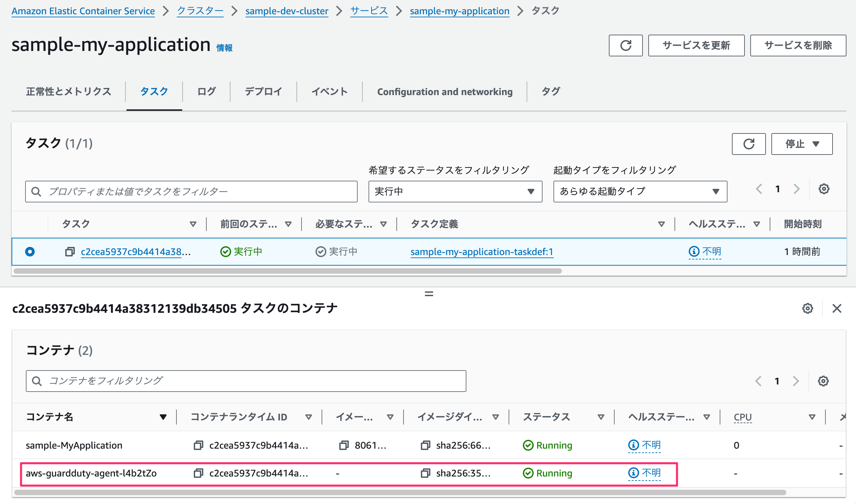The height and width of the screenshot is (504, 856).
Task: Show health info for the sample-MyApplication container
Action: tap(644, 445)
